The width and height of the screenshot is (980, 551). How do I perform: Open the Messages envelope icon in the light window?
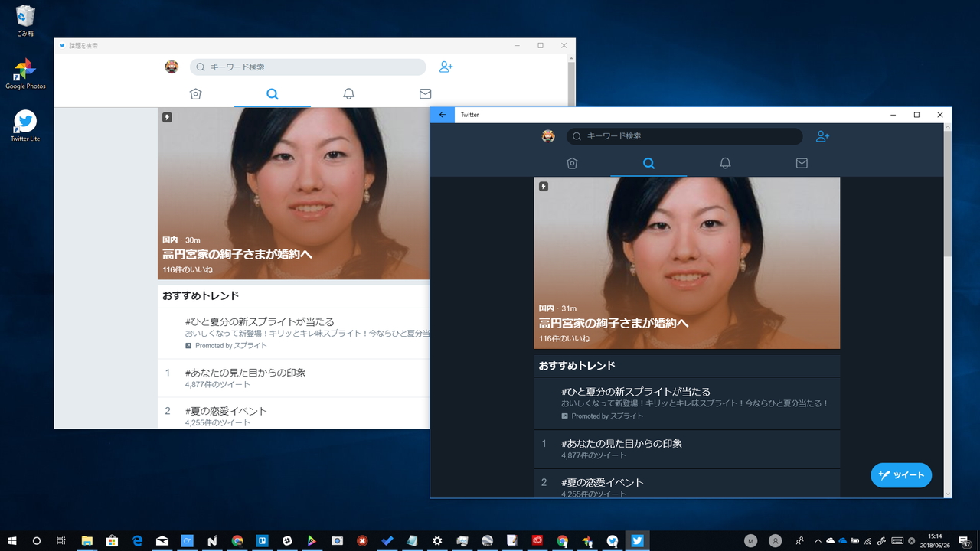click(x=425, y=93)
